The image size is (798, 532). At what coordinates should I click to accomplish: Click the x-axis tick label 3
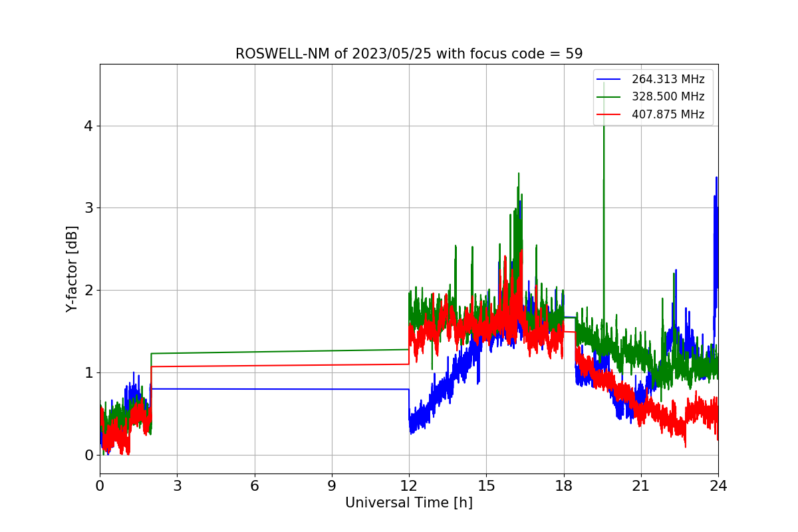(177, 486)
